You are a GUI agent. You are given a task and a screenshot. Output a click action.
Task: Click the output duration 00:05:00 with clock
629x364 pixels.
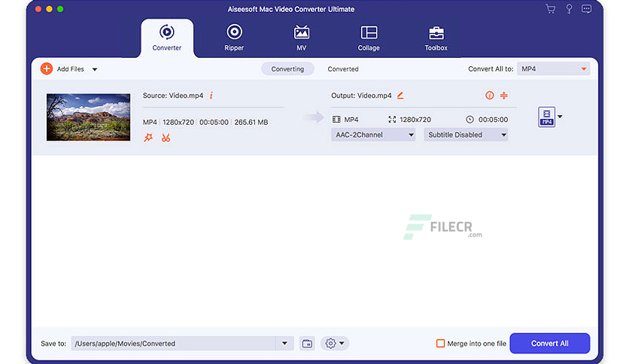point(487,120)
